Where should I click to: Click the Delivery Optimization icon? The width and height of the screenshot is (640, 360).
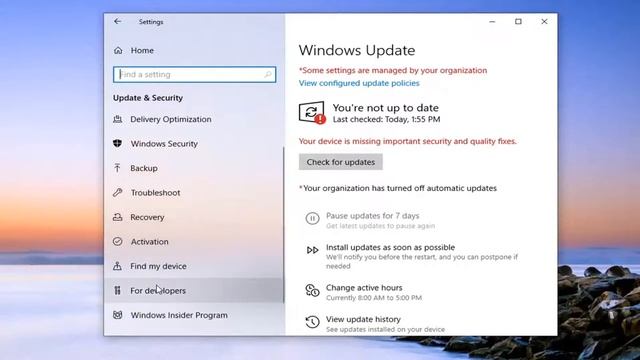[118, 119]
